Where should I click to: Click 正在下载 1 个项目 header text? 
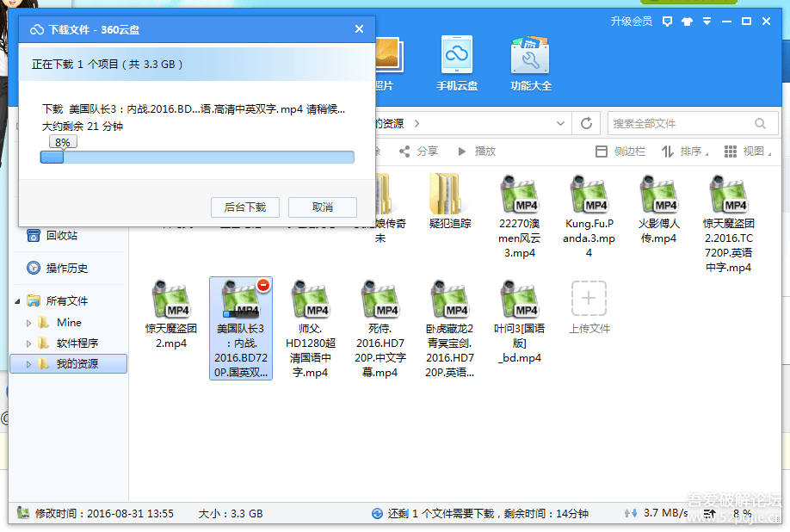[x=108, y=64]
